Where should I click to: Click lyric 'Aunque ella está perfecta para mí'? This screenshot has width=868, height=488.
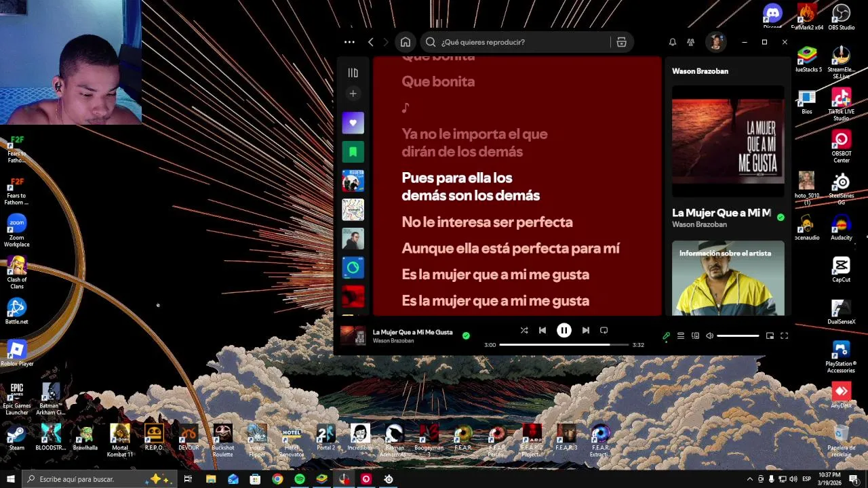pos(511,249)
